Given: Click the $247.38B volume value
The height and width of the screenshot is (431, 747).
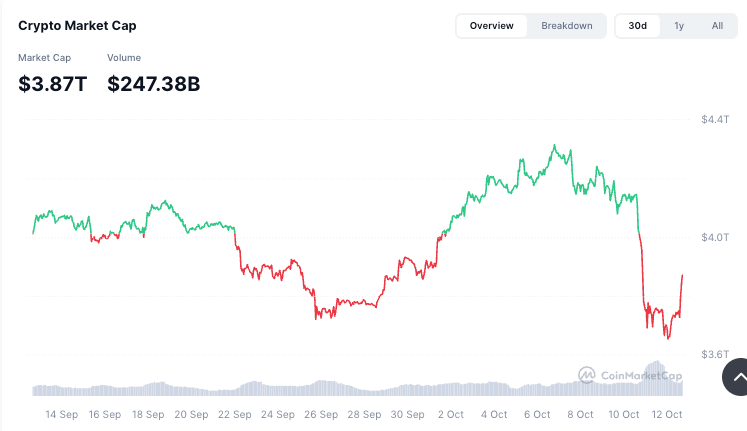Looking at the screenshot, I should tap(154, 84).
